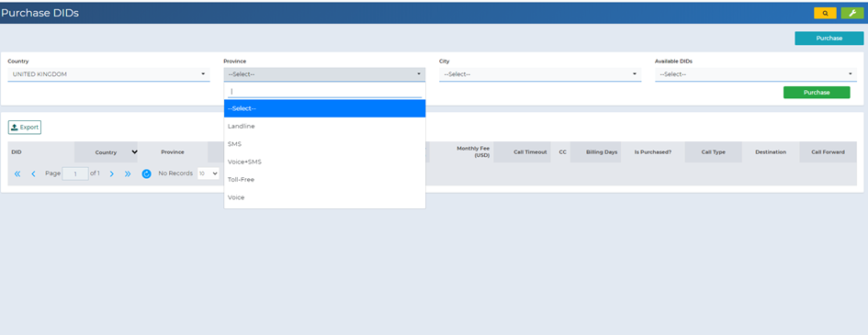Select Toll-Free from Province list
Viewport: 868px width, 335px height.
pyautogui.click(x=324, y=180)
